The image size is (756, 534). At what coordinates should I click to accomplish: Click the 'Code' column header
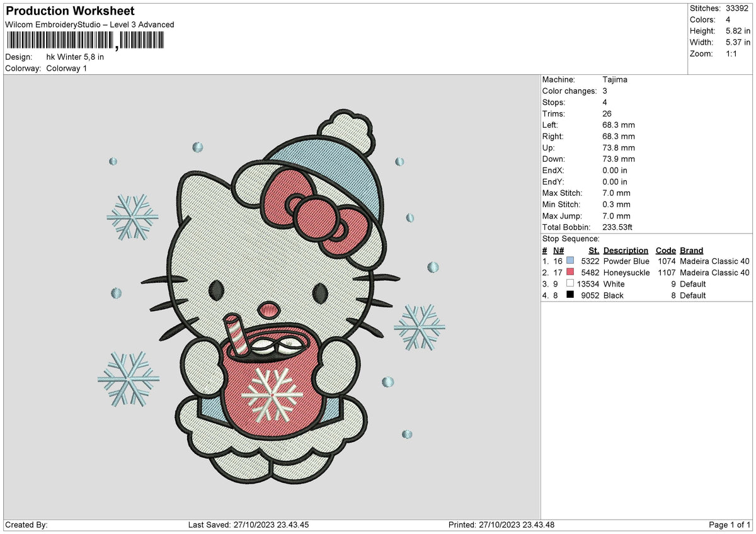tap(665, 250)
